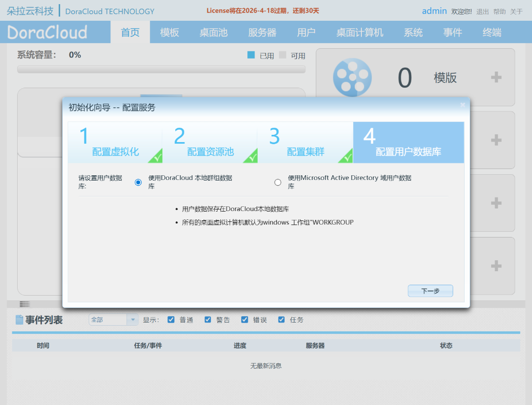Open the 模板 tab
The width and height of the screenshot is (532, 405).
[170, 32]
